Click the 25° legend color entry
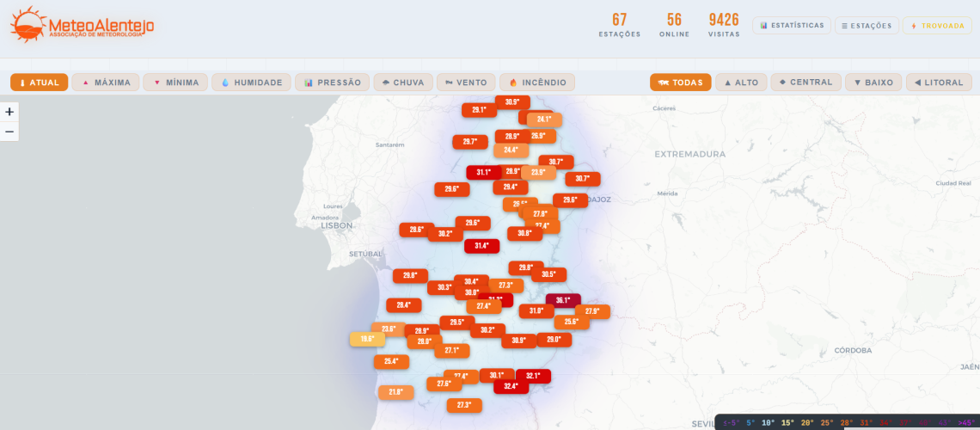Viewport: 980px width, 430px height. pos(827,423)
